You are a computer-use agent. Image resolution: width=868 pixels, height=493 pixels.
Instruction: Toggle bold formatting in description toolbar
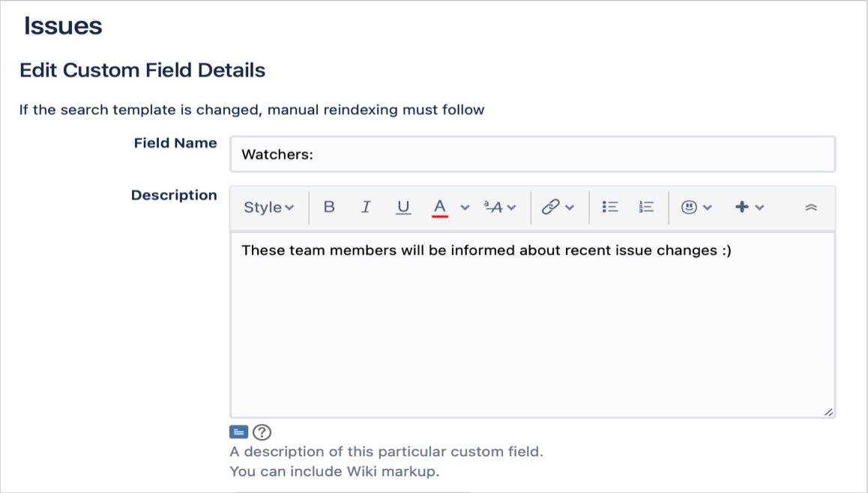pyautogui.click(x=329, y=207)
